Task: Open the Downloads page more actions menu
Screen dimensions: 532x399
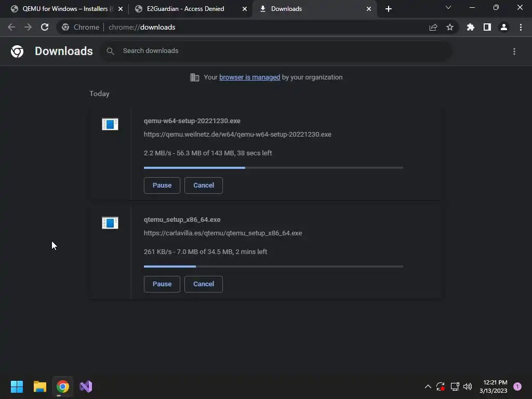Action: tap(514, 51)
